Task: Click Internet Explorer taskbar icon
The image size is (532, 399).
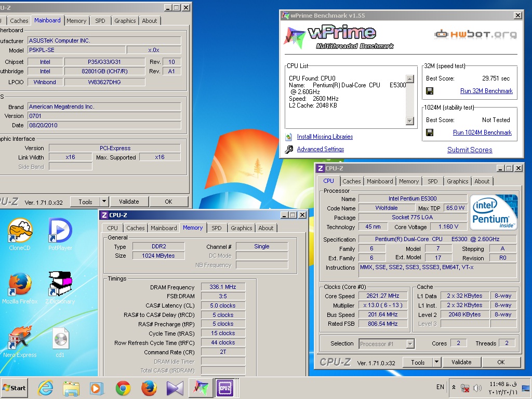Action: pos(46,388)
